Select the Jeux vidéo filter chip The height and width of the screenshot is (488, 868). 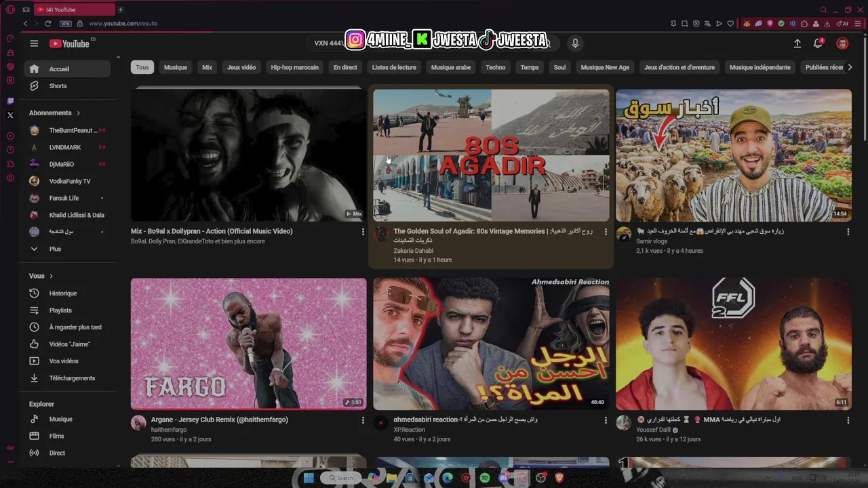coord(241,67)
